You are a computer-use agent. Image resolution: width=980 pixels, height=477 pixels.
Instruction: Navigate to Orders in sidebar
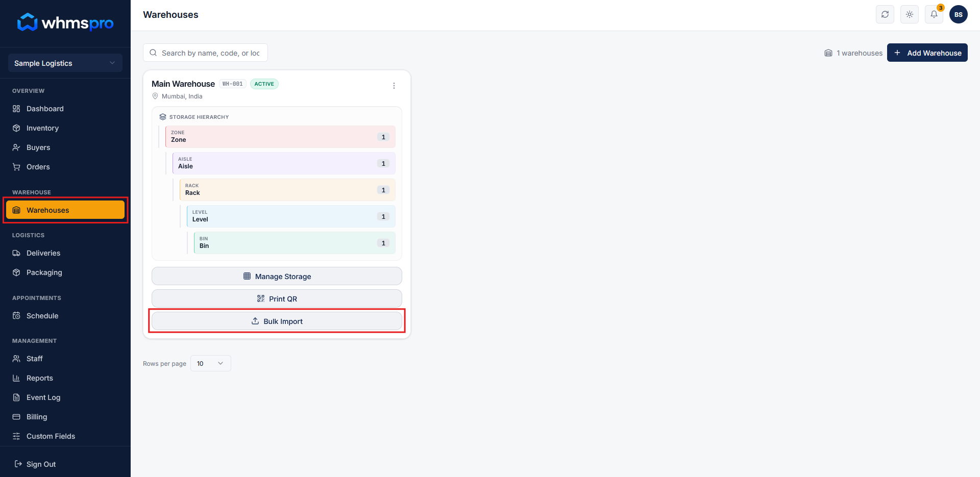(65, 167)
